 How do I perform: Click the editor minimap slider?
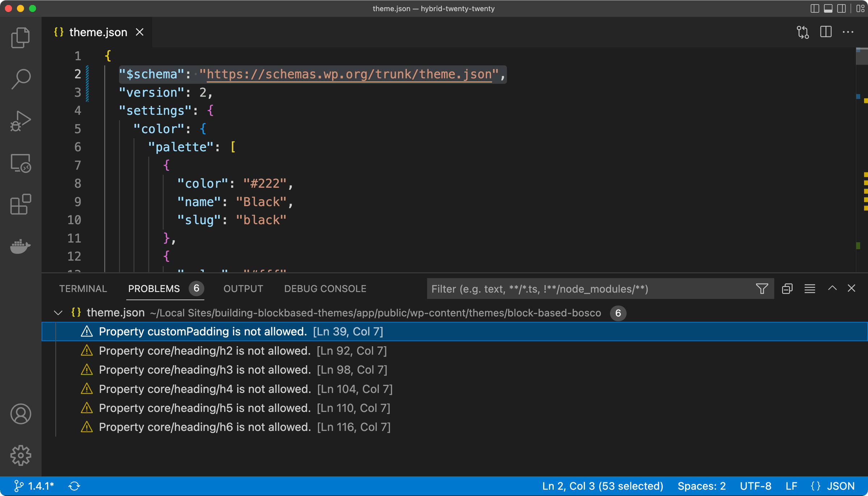click(x=862, y=56)
